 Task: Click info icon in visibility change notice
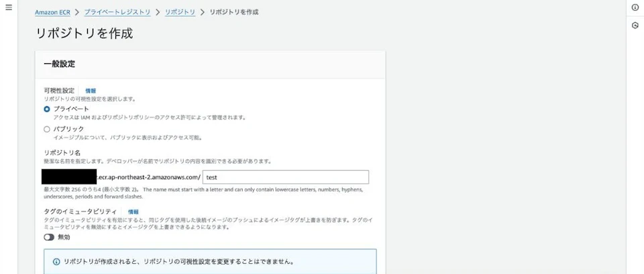56,262
